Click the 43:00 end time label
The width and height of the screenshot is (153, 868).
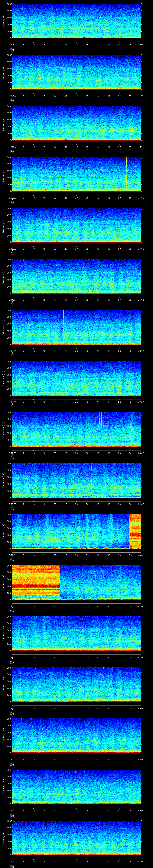click(141, 708)
